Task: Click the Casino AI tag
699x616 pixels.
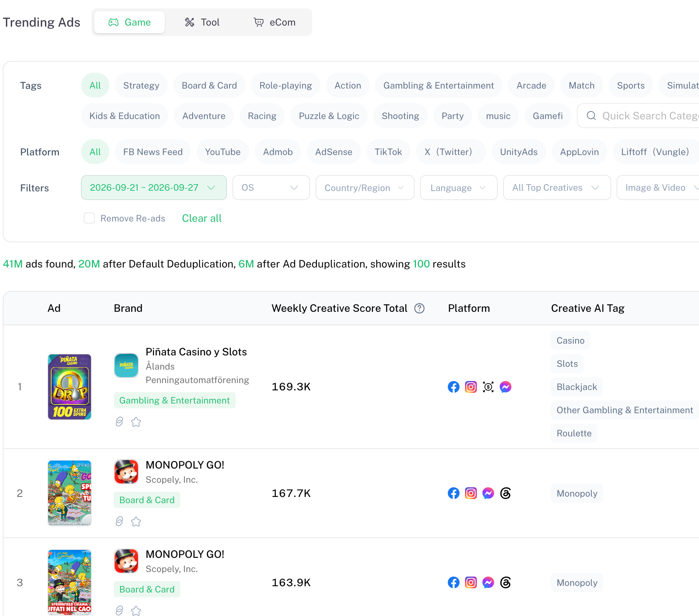Action: pyautogui.click(x=570, y=341)
